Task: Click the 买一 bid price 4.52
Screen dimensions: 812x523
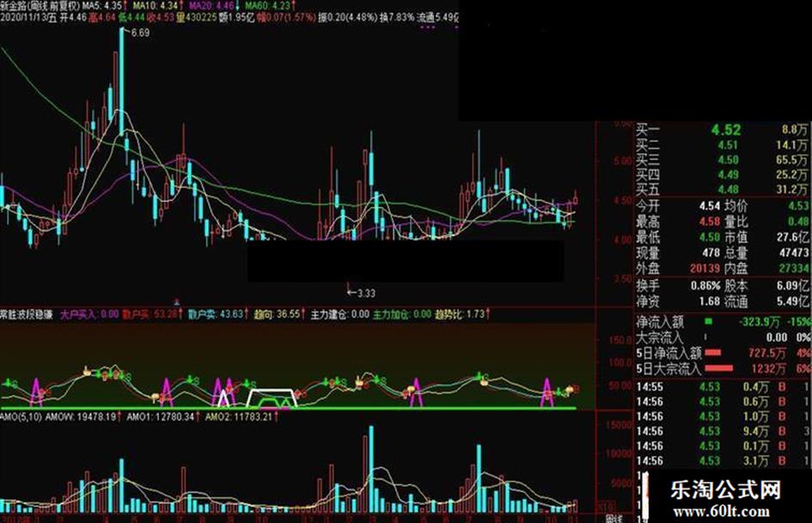Action: 725,130
